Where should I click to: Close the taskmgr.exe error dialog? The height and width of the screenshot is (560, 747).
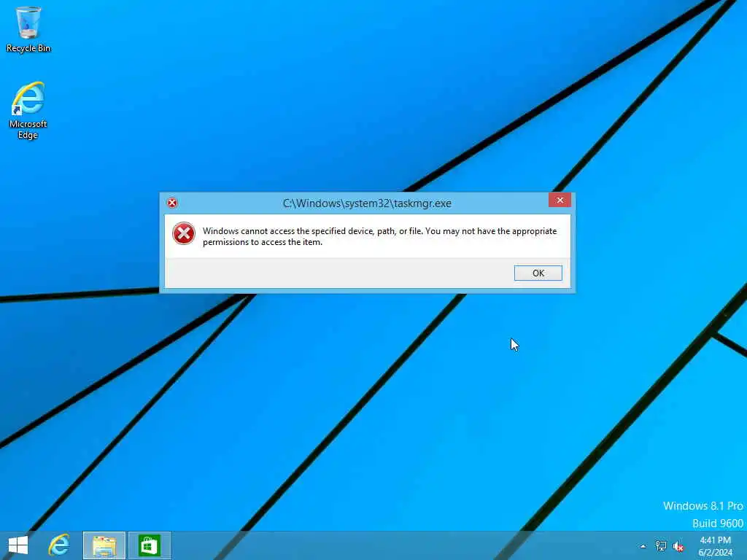(x=560, y=200)
